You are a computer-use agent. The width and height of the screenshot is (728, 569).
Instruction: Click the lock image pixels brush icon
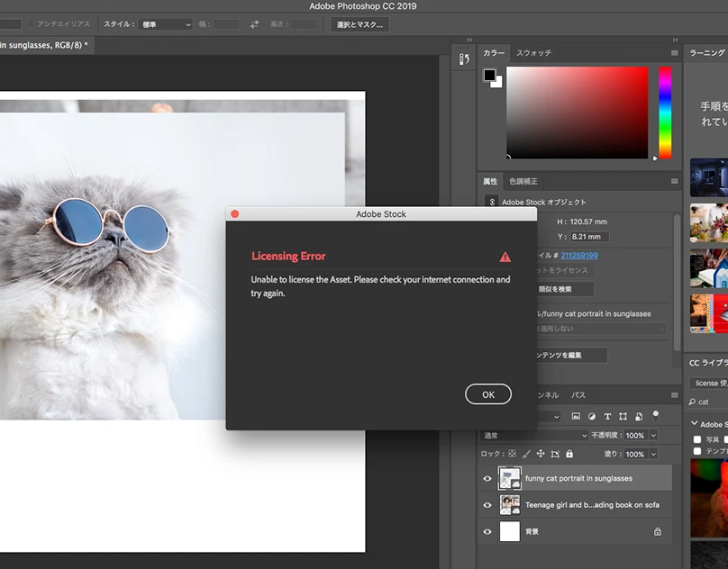point(526,455)
